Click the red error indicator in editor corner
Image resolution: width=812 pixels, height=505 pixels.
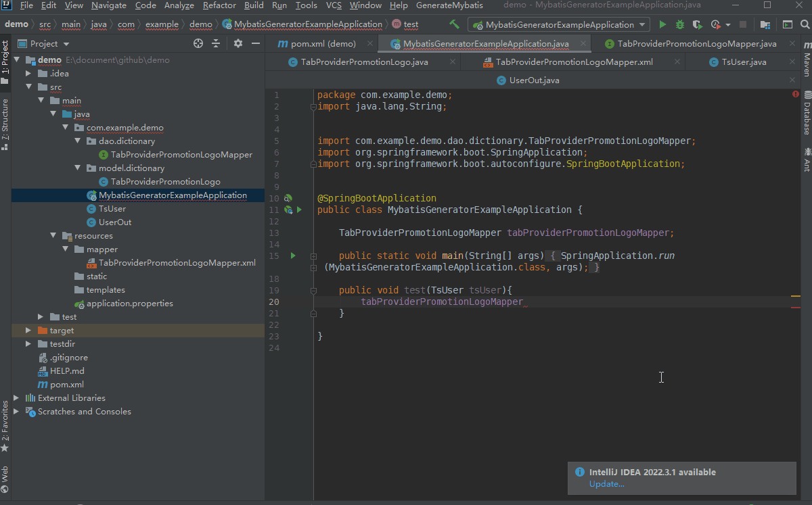coord(796,94)
